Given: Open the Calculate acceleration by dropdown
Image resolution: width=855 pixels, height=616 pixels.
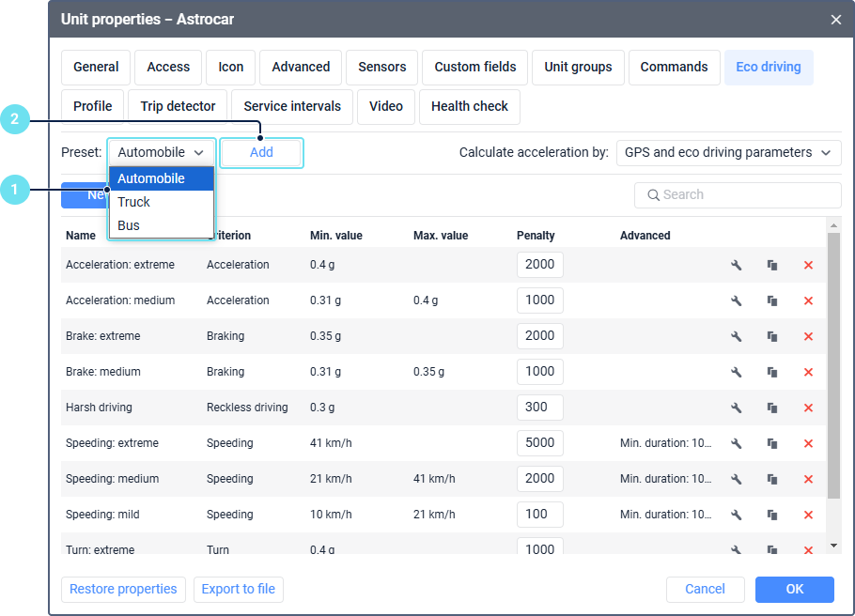Looking at the screenshot, I should pyautogui.click(x=728, y=152).
